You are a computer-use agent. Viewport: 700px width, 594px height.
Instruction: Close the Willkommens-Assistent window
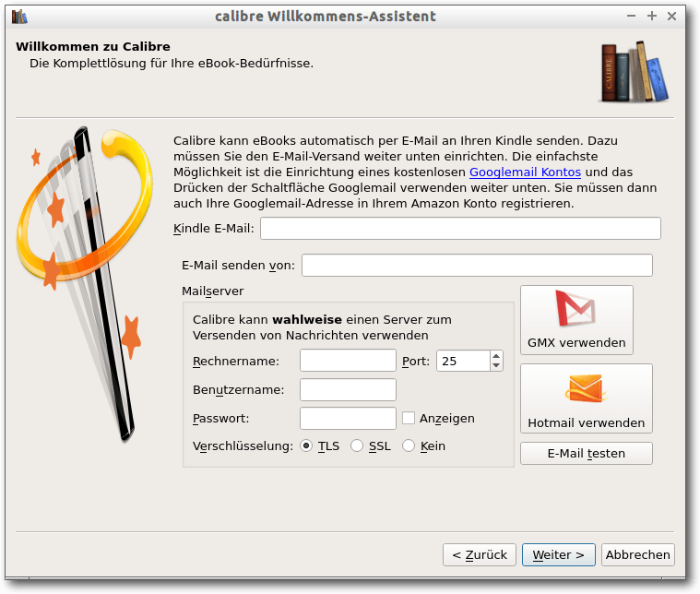click(671, 16)
